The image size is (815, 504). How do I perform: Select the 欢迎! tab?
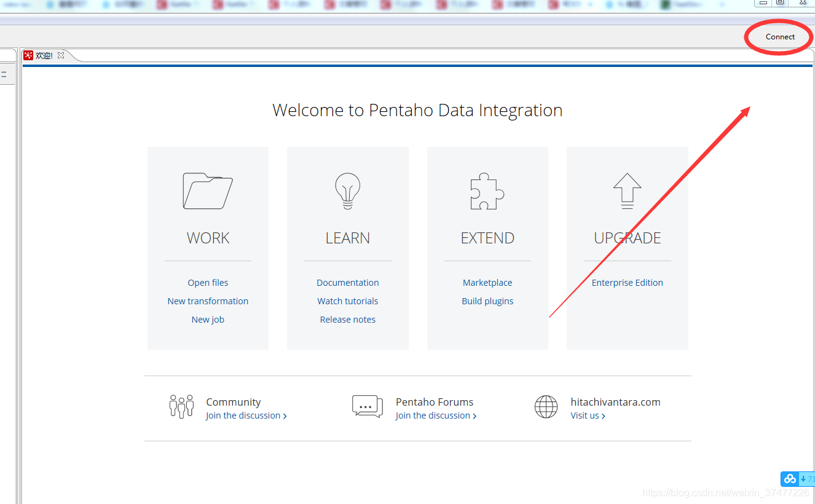(44, 55)
